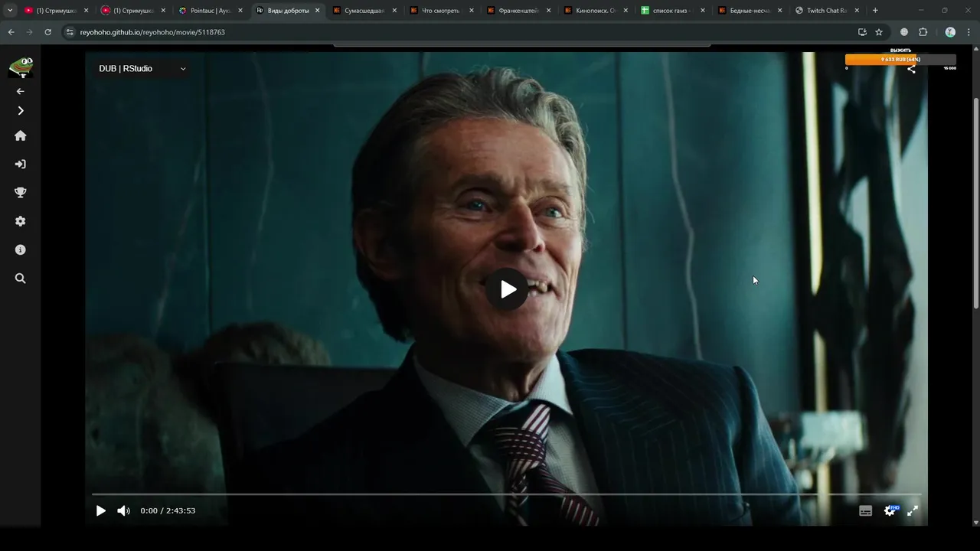Click the small play button in player controls
Viewport: 980px width, 551px height.
coord(101,510)
